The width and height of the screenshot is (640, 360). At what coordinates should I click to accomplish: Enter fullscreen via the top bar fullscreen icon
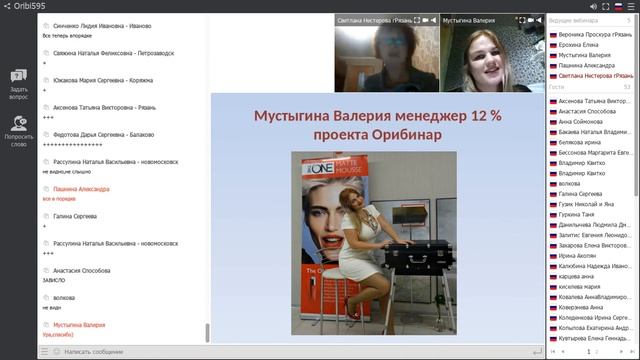pyautogui.click(x=606, y=7)
